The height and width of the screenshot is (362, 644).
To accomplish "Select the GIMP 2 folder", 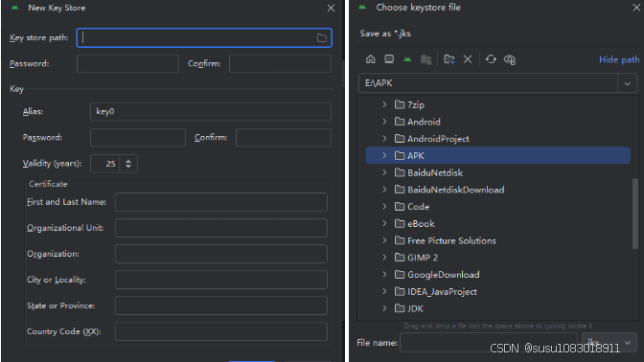I will (x=497, y=258).
